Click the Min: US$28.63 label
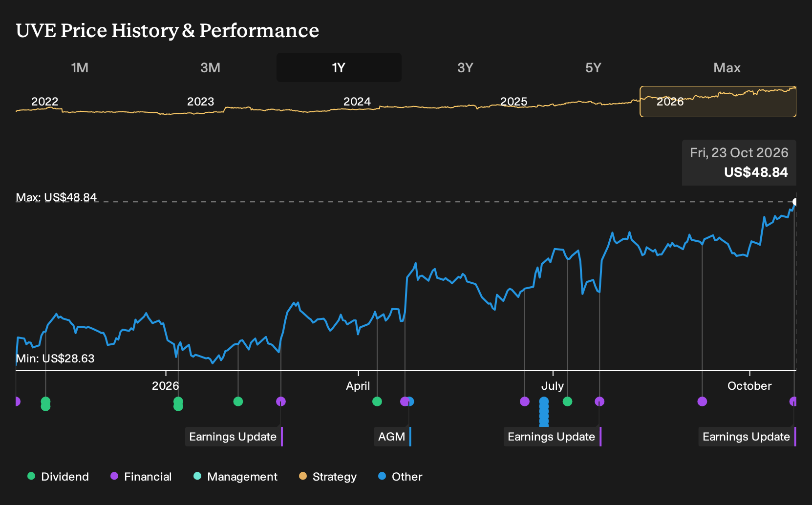 55,358
